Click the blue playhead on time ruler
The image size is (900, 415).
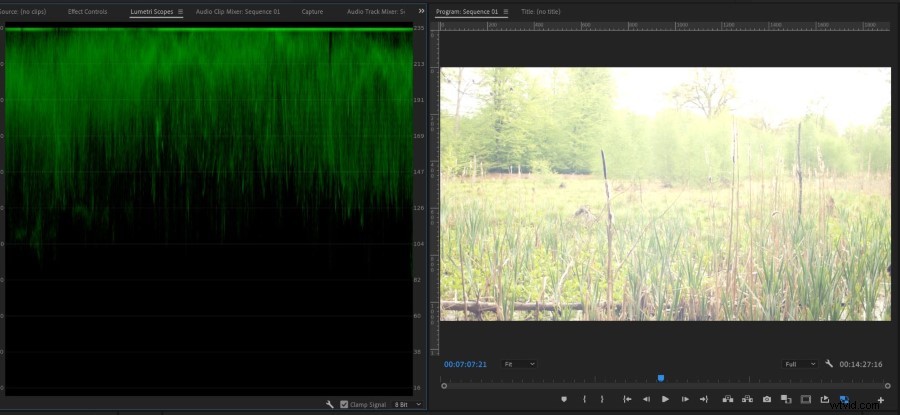click(661, 378)
